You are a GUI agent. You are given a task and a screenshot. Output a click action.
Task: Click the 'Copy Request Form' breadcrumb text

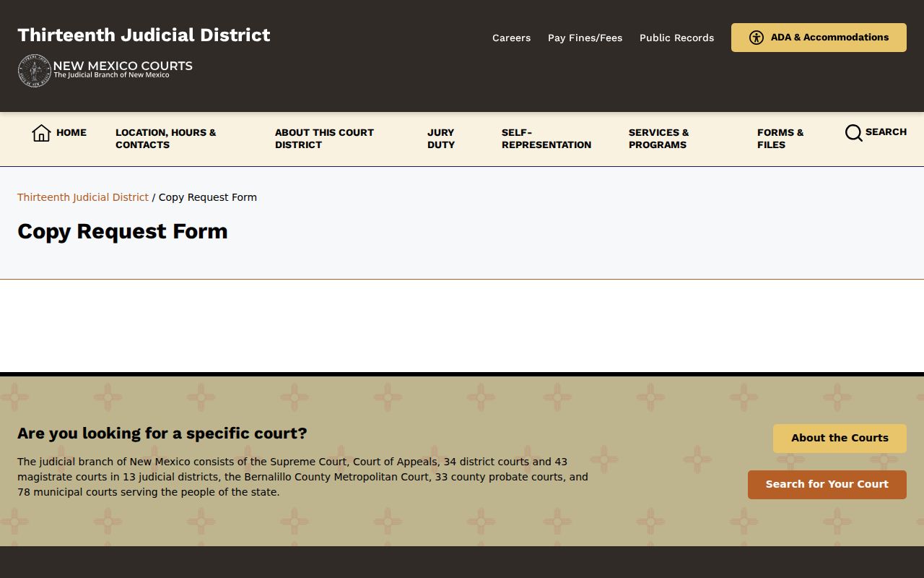click(x=208, y=197)
